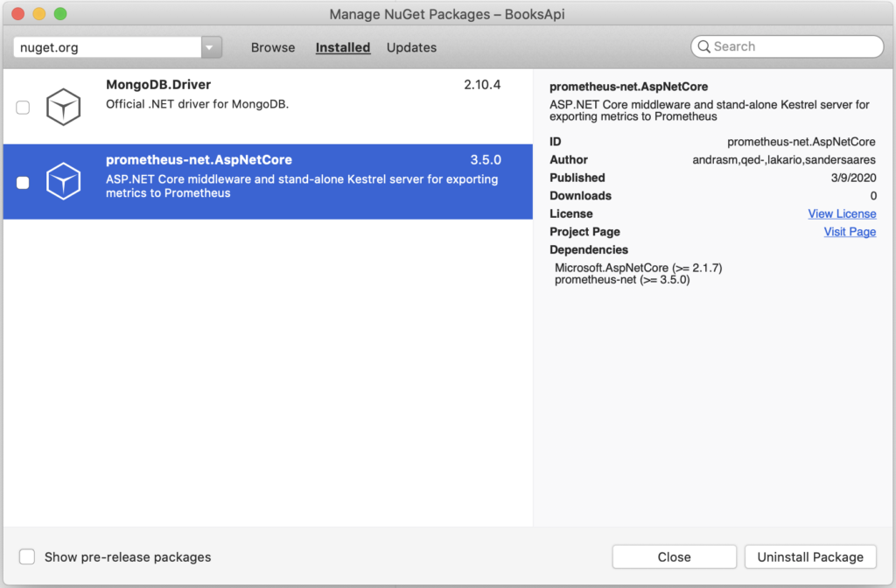This screenshot has width=896, height=588.
Task: Enable Show pre-release packages checkbox
Action: click(27, 556)
